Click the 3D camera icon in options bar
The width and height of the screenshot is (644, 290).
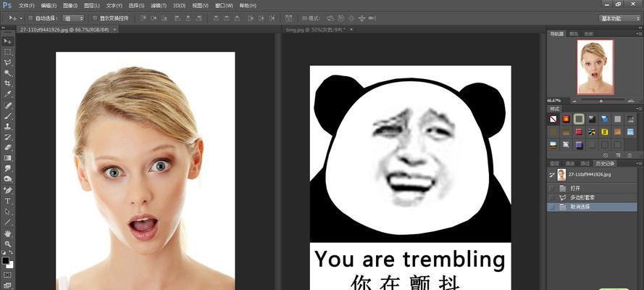[x=372, y=18]
